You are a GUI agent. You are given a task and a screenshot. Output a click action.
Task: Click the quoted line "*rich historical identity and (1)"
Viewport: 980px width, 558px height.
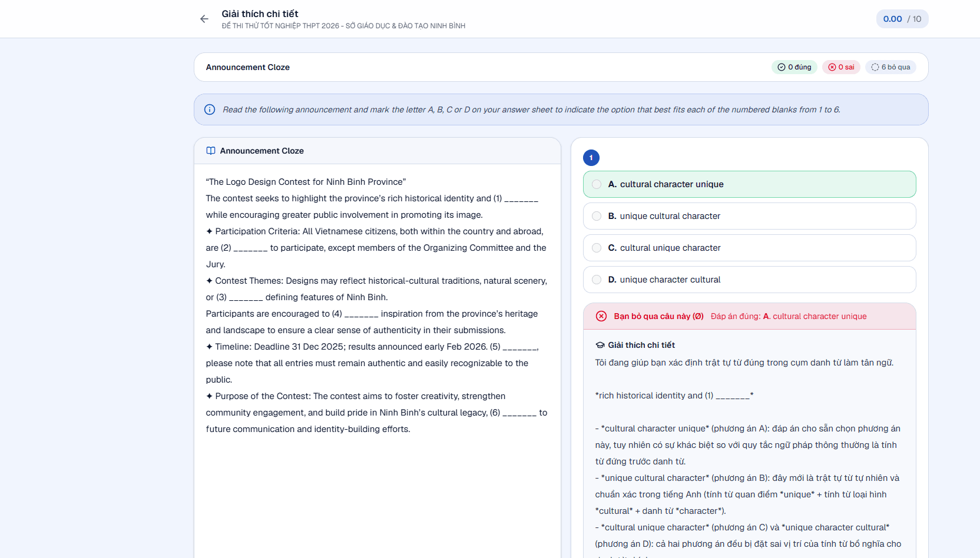pos(674,396)
